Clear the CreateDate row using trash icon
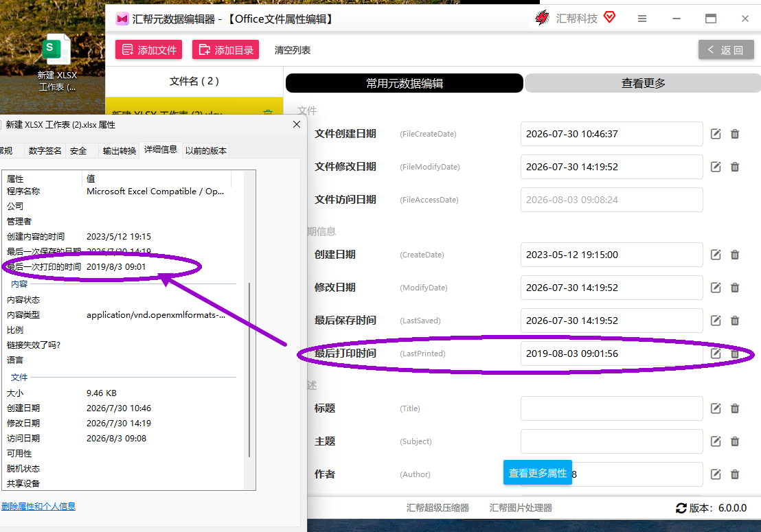Viewport: 761px width, 532px height. (x=735, y=255)
